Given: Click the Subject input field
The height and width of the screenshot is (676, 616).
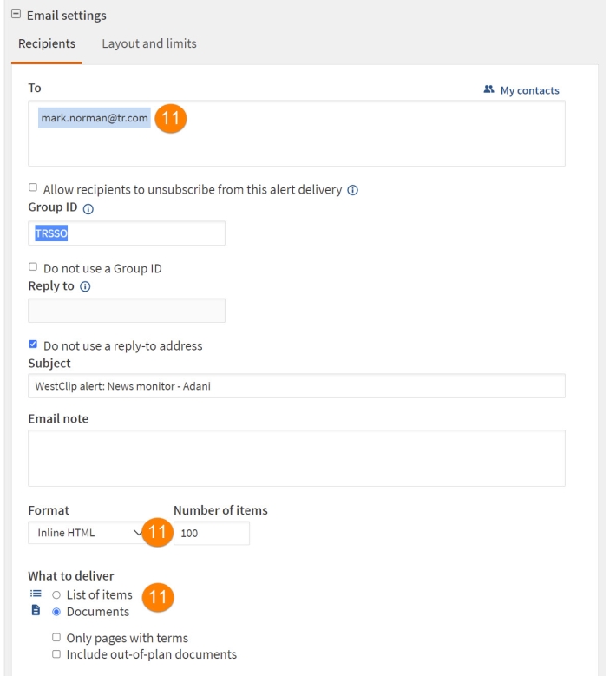Looking at the screenshot, I should coord(297,386).
